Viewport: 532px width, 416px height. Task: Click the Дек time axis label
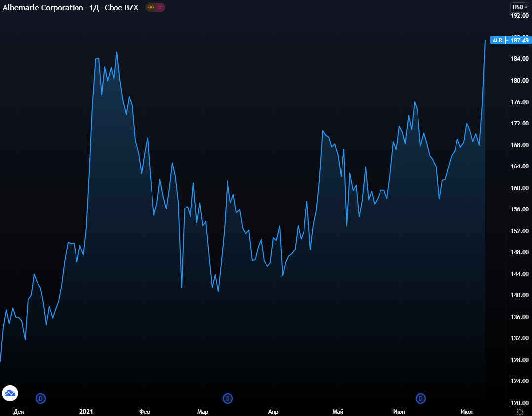pyautogui.click(x=19, y=412)
